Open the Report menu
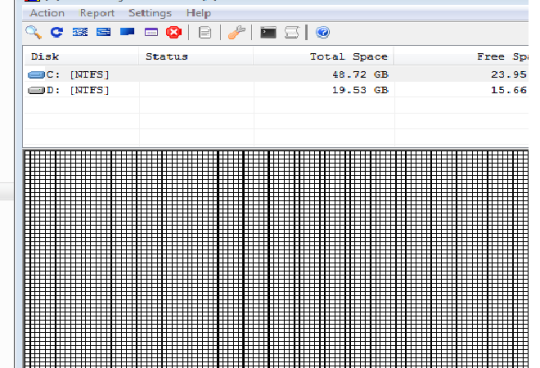The image size is (540, 368). click(x=97, y=13)
